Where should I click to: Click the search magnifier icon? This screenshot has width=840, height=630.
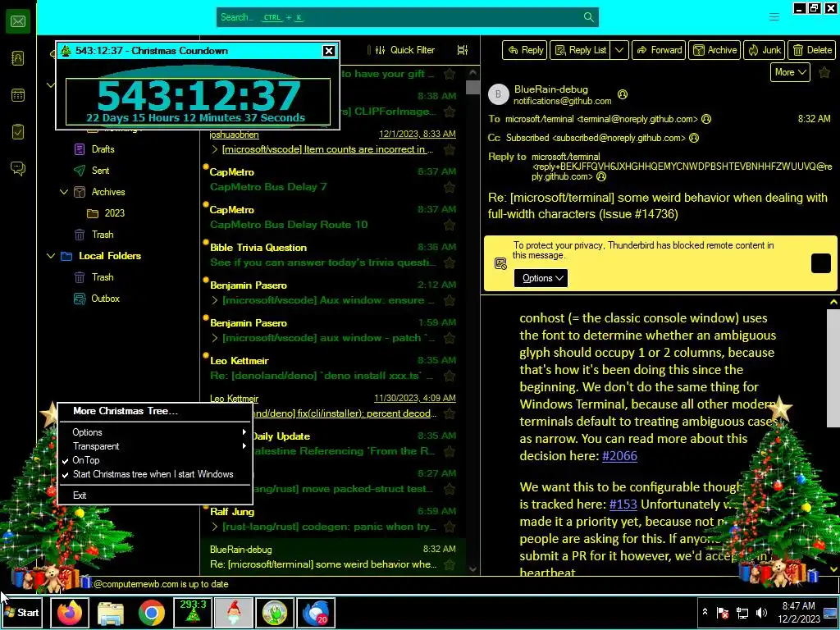tap(589, 17)
